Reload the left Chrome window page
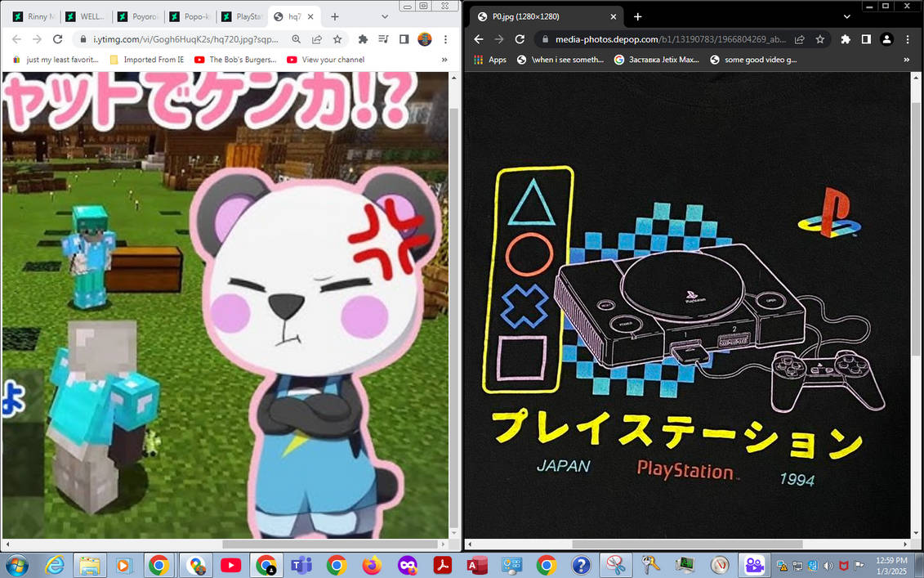The height and width of the screenshot is (578, 924). point(58,39)
